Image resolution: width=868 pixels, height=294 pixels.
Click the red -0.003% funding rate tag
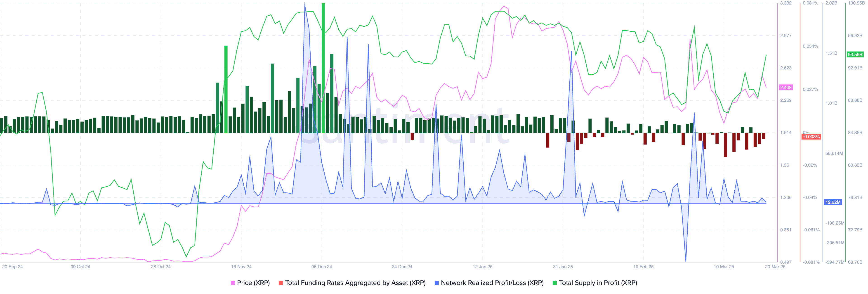[811, 137]
